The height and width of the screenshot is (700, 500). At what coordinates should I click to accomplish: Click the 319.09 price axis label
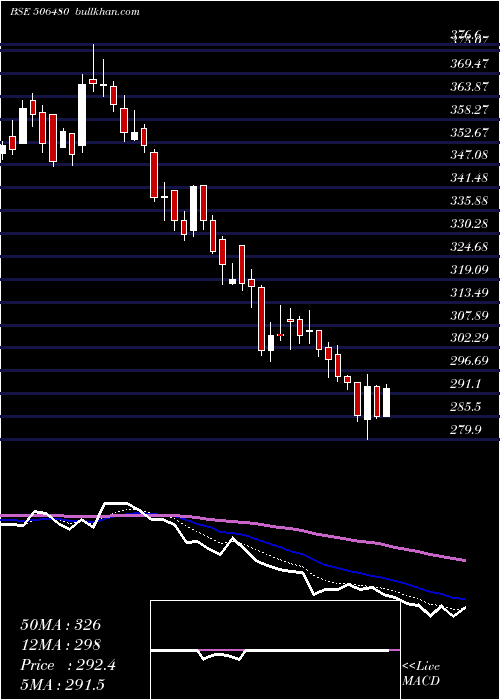coord(469,270)
